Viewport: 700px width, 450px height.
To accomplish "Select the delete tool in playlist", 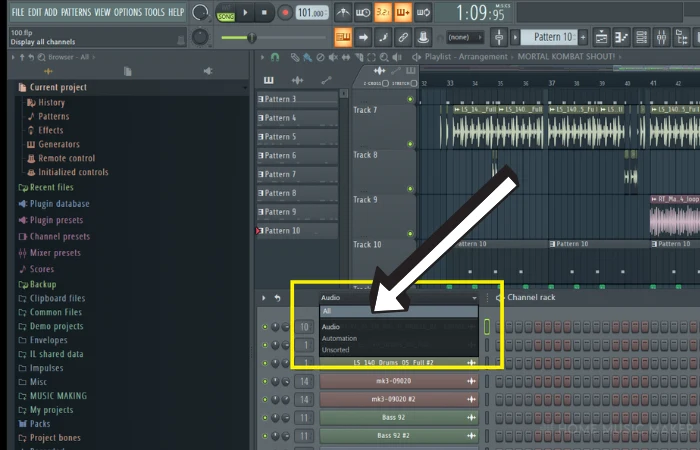I will [x=320, y=57].
